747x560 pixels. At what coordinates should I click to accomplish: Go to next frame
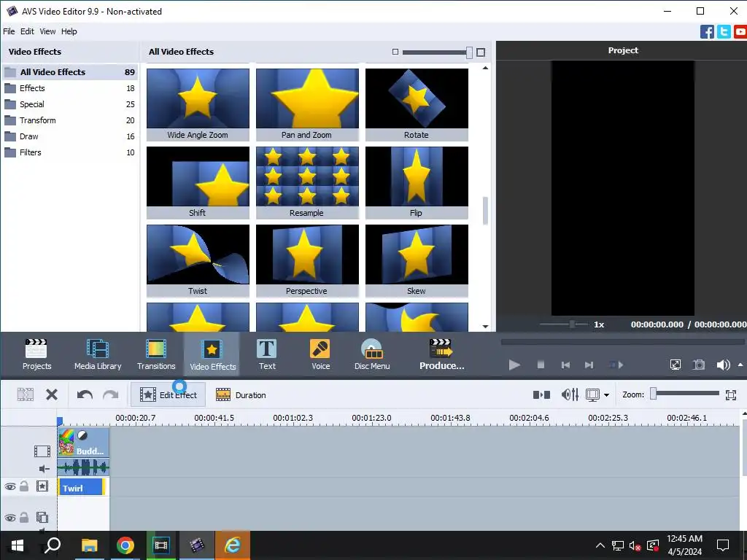click(589, 365)
